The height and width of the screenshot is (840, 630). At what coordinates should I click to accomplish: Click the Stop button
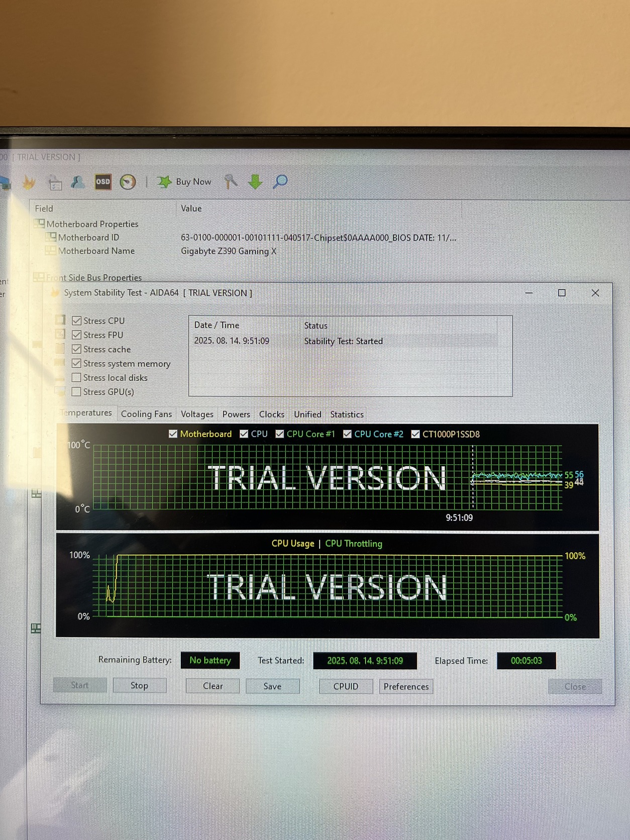click(140, 685)
